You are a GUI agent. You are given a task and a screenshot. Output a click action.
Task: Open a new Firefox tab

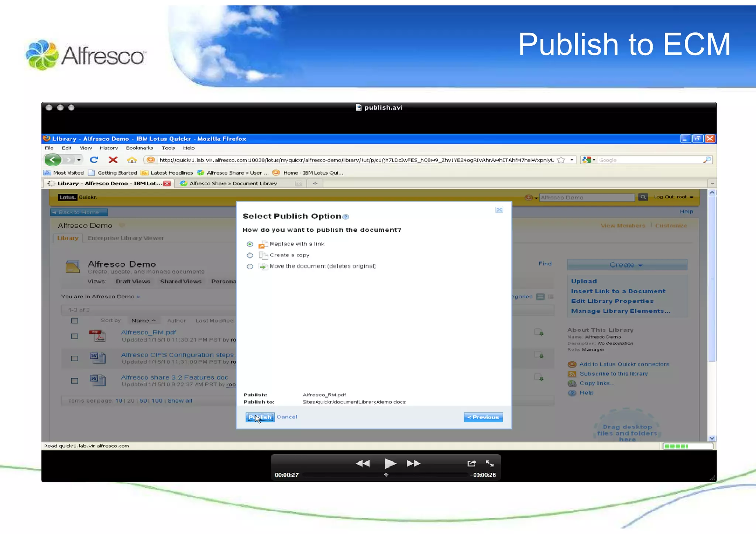coord(315,183)
